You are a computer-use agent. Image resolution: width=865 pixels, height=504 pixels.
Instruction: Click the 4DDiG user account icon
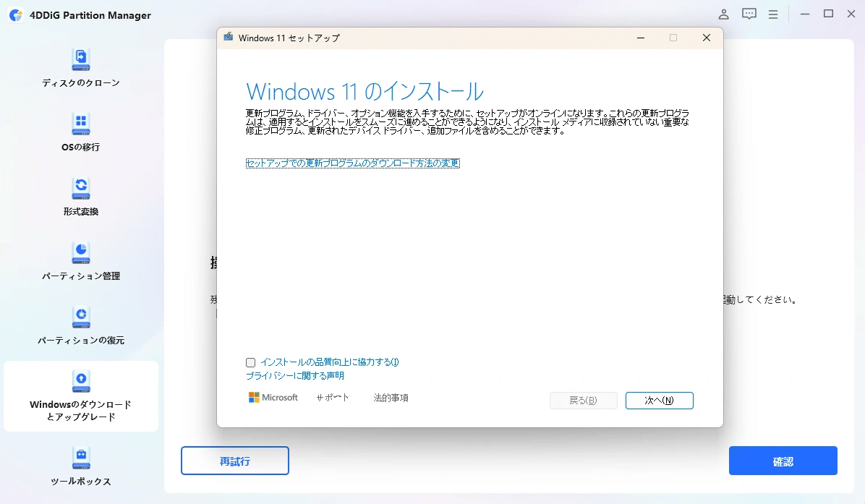[724, 14]
